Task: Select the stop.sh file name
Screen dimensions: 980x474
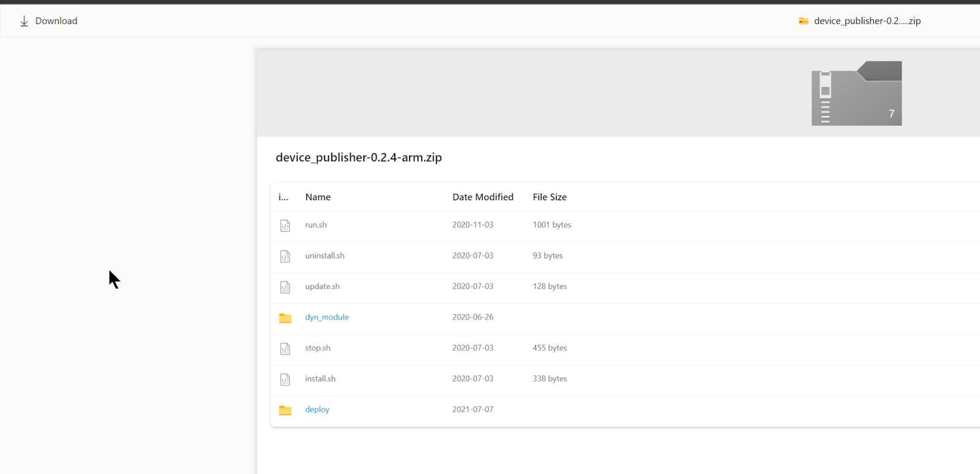Action: tap(318, 348)
